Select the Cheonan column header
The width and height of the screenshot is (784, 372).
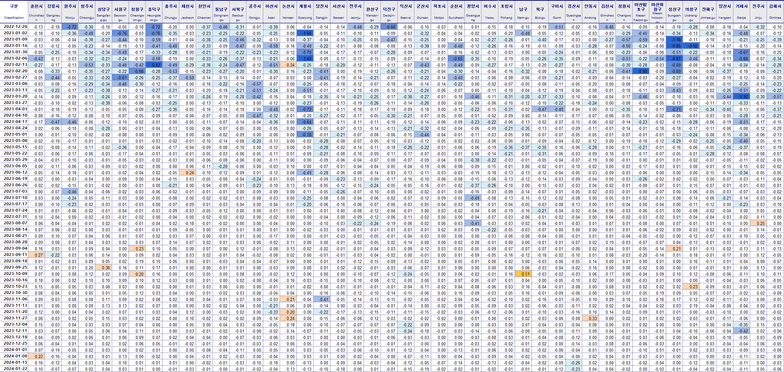[204, 12]
